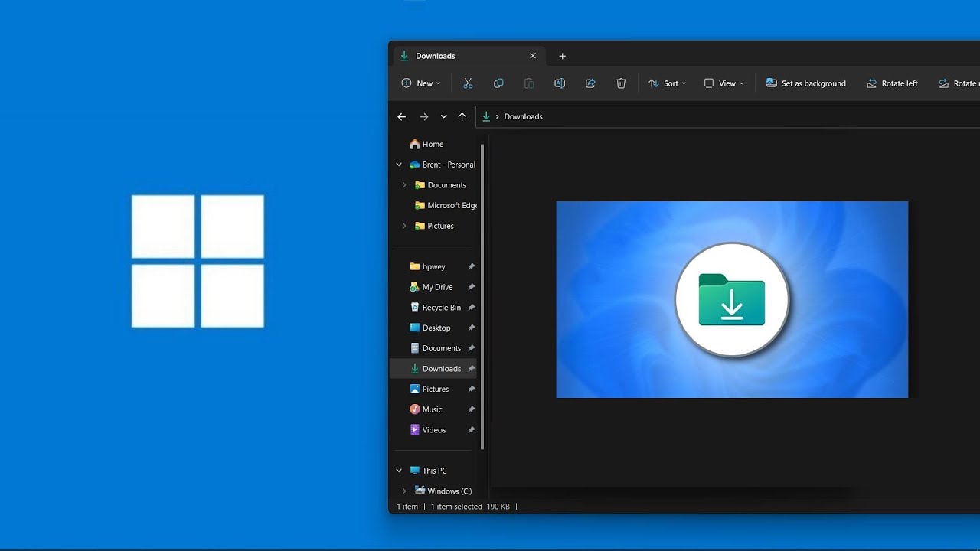The height and width of the screenshot is (551, 980).
Task: Collapse the Brent - Personal OneDrive node
Action: (399, 165)
